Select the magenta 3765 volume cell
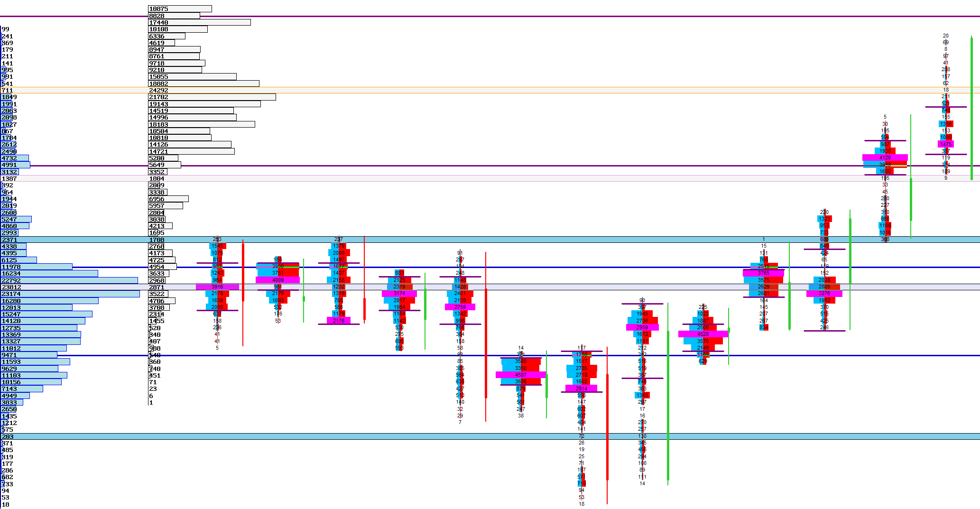 tap(763, 273)
